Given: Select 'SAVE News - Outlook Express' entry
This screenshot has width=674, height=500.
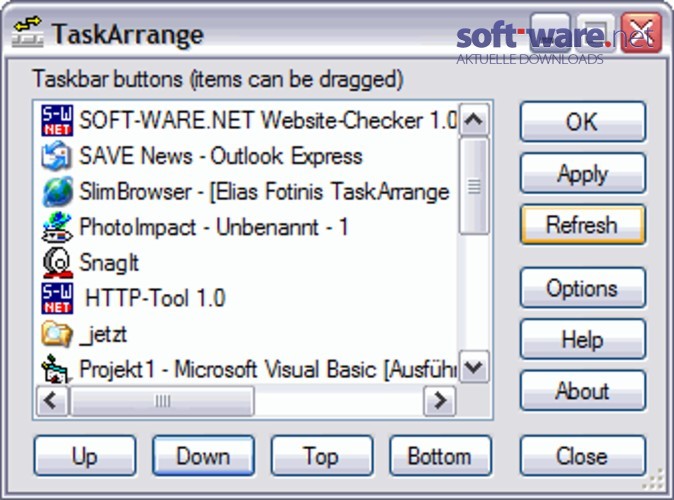Looking at the screenshot, I should coord(221,156).
